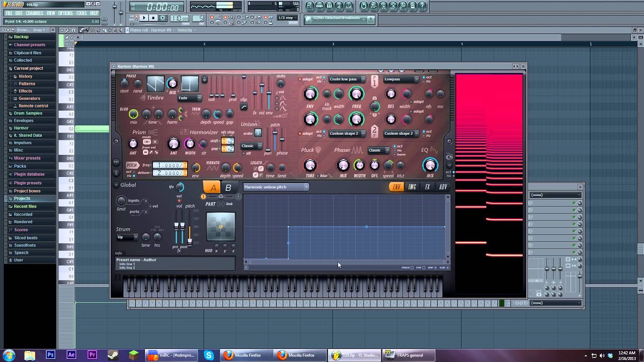This screenshot has height=362, width=644.
Task: Enable the Freeze option in envelope editor
Action: pos(413,267)
